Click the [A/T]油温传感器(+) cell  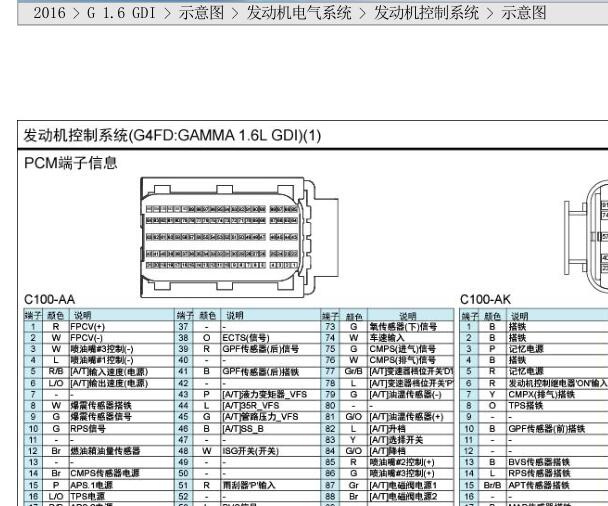point(411,417)
